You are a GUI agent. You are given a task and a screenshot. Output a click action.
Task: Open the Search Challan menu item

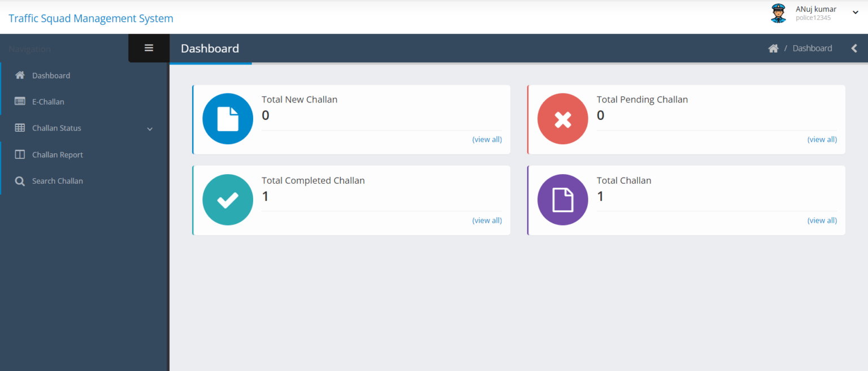pyautogui.click(x=85, y=181)
